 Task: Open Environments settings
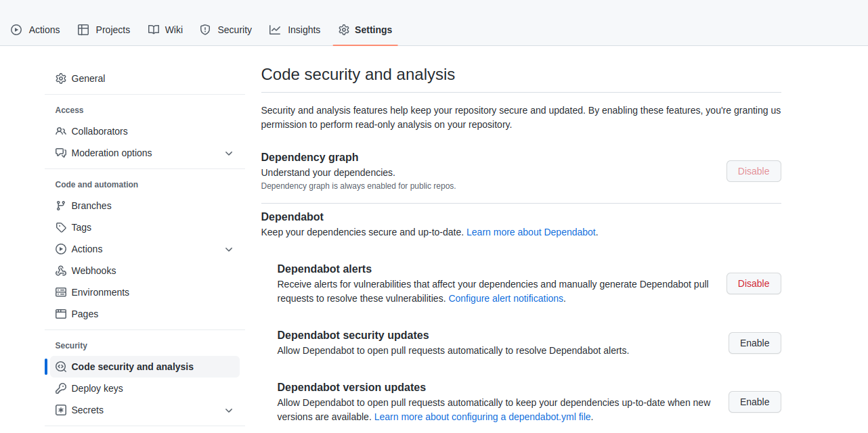click(145, 292)
